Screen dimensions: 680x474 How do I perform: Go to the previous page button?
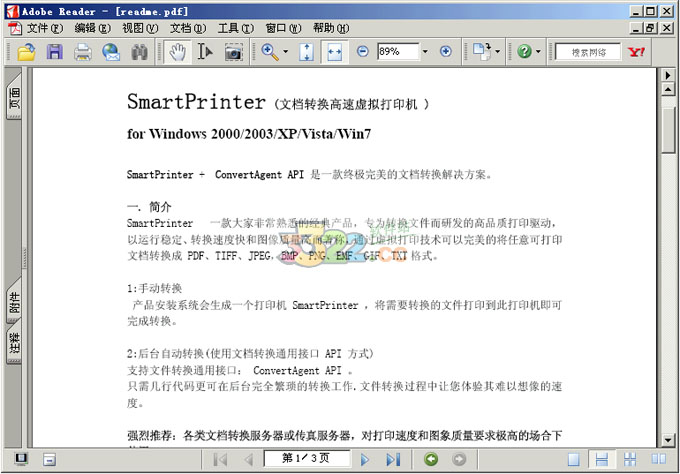tap(248, 459)
